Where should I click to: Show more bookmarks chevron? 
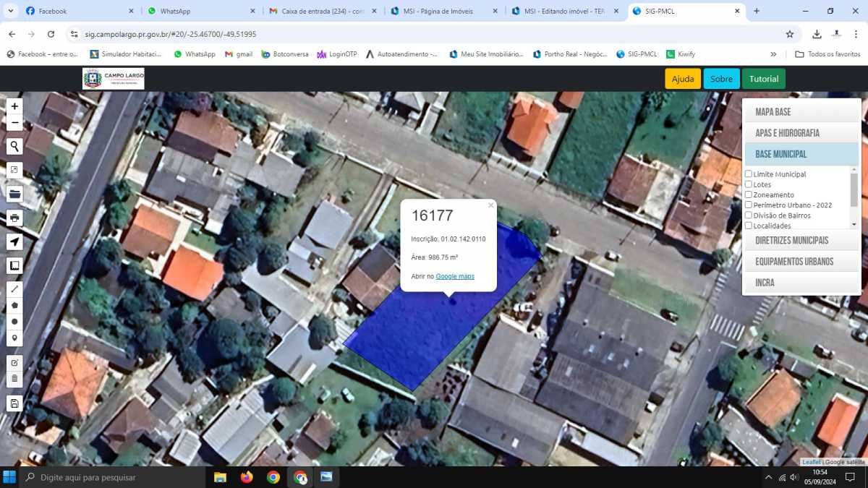[x=773, y=54]
